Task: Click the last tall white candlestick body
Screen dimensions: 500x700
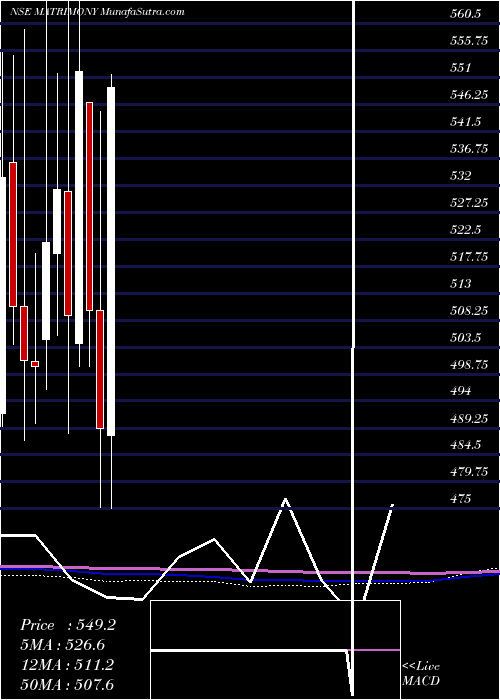Action: (x=111, y=262)
